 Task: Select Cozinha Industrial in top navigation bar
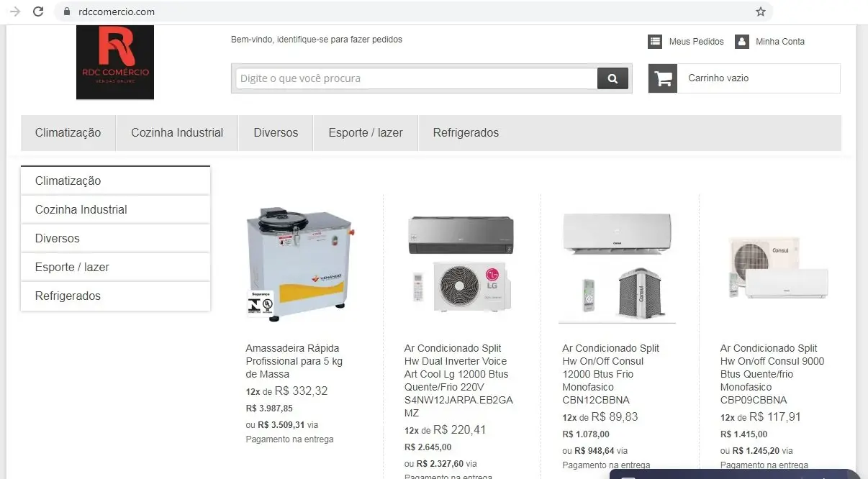click(x=177, y=132)
